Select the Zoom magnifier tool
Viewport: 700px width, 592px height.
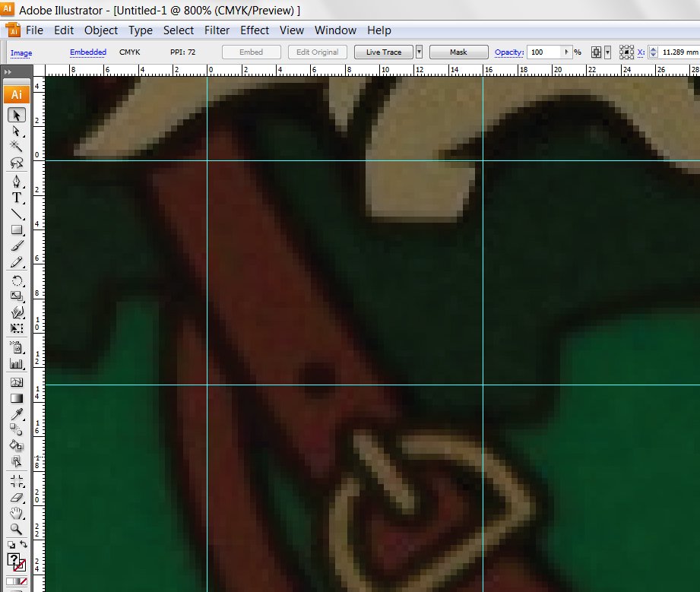coord(16,530)
